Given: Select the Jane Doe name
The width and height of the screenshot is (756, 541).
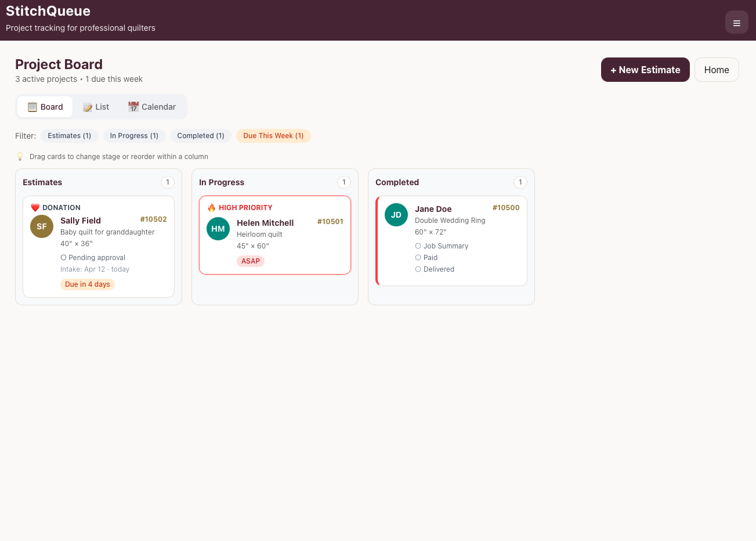Looking at the screenshot, I should [433, 209].
